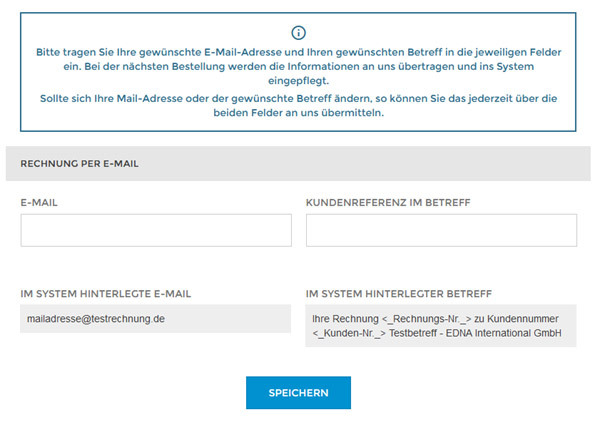Screen dimensions: 605x432
Task: Focus the E-MAIL input field
Action: pyautogui.click(x=155, y=230)
